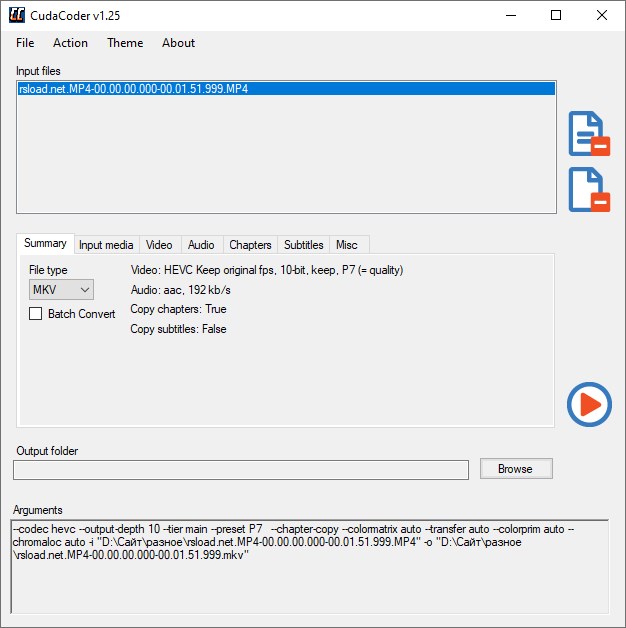Click the Browse button for output folder

click(x=516, y=469)
